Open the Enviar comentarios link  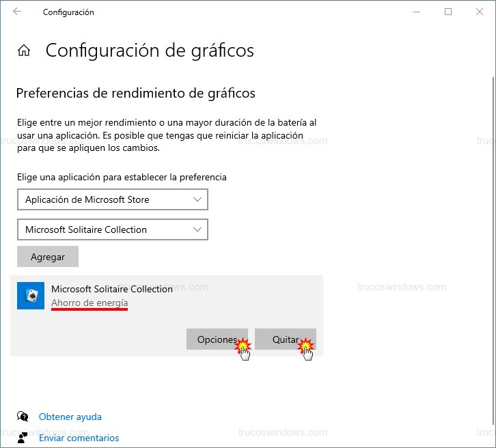point(79,438)
